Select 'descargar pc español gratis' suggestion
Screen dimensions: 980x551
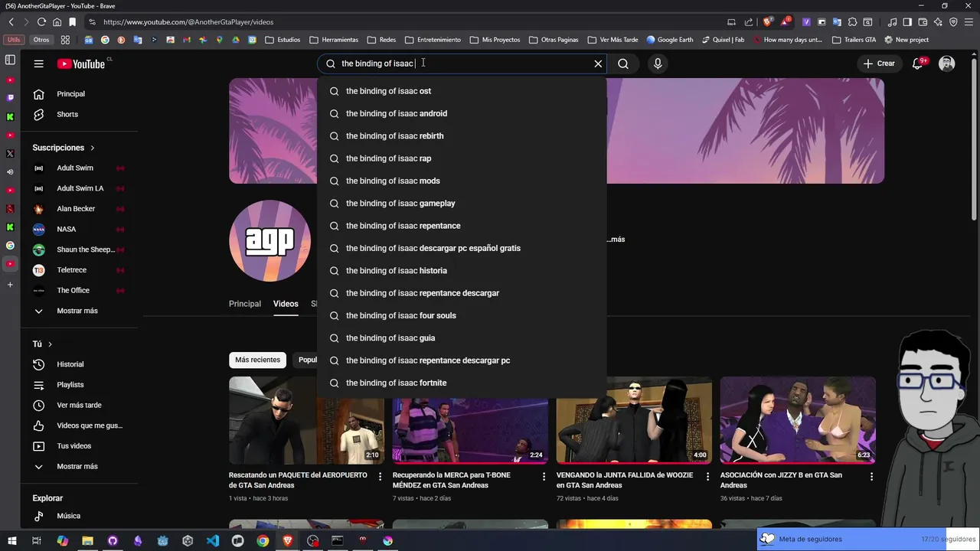[462, 248]
